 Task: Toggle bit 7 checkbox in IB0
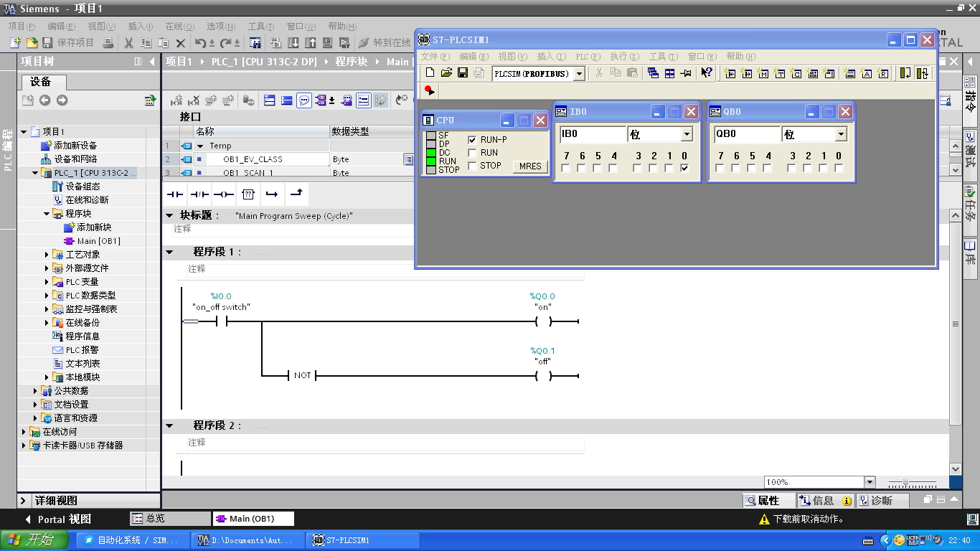(x=566, y=168)
